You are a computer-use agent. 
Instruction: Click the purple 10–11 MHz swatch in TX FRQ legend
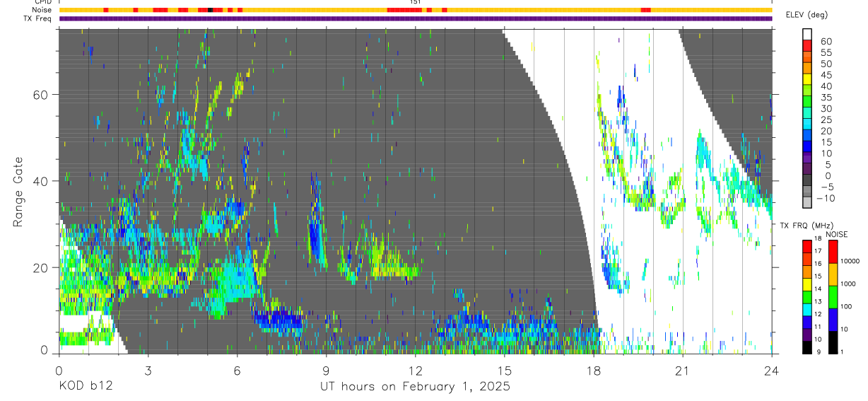pyautogui.click(x=807, y=335)
